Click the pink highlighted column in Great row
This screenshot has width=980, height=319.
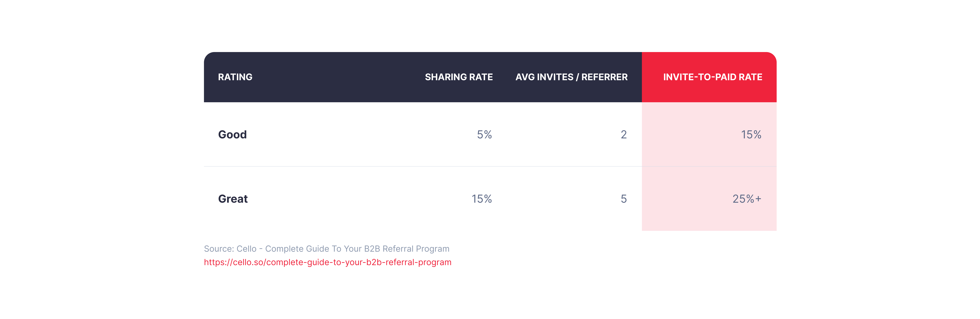click(709, 199)
